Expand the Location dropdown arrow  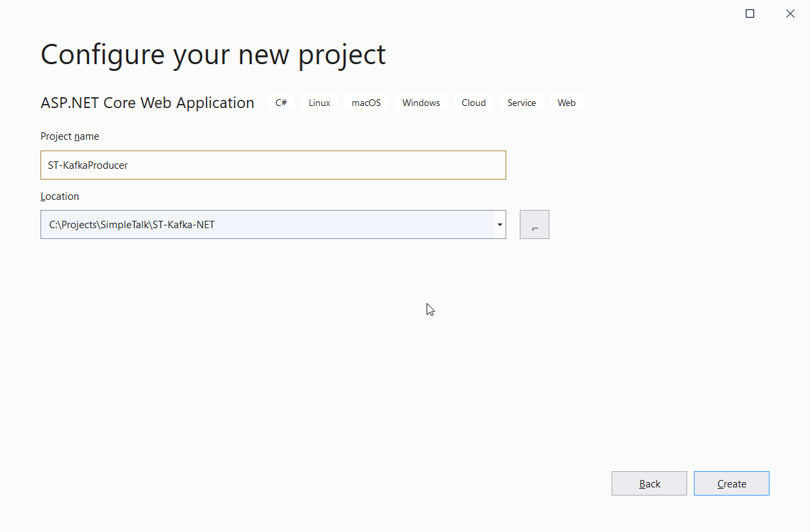(x=500, y=224)
